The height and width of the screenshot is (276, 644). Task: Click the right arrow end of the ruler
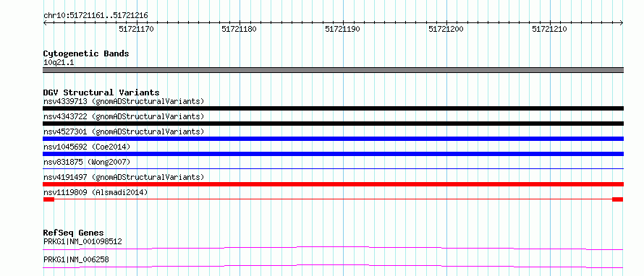click(x=622, y=23)
